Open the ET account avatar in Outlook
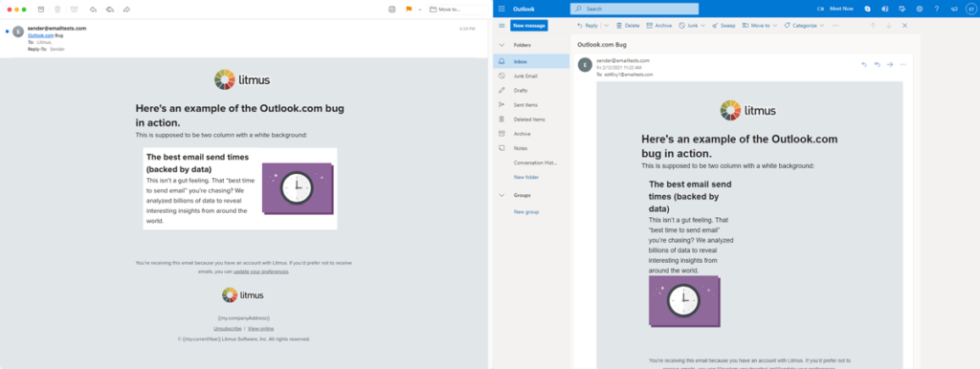 (x=970, y=9)
